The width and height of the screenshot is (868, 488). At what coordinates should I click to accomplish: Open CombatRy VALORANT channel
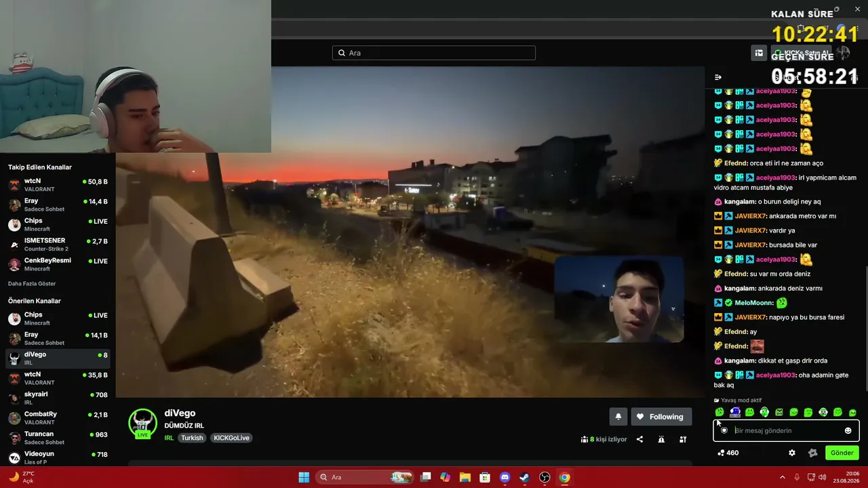[58, 418]
